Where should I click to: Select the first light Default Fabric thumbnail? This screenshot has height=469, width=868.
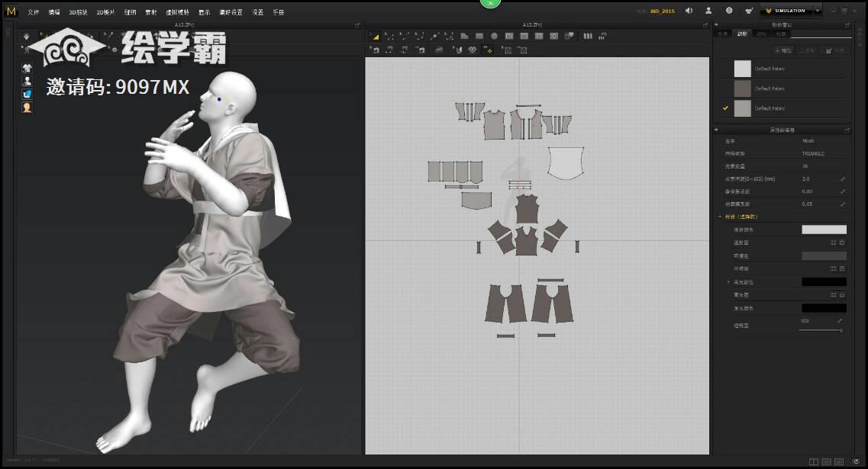coord(742,69)
